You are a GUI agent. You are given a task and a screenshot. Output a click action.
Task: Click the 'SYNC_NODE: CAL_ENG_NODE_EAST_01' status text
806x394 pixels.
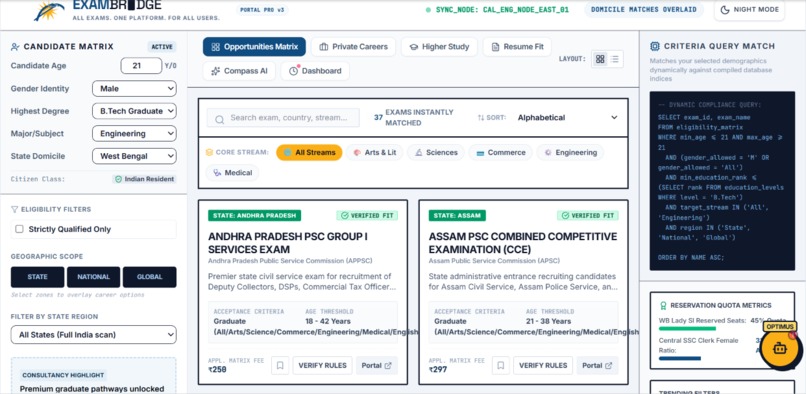click(x=502, y=10)
